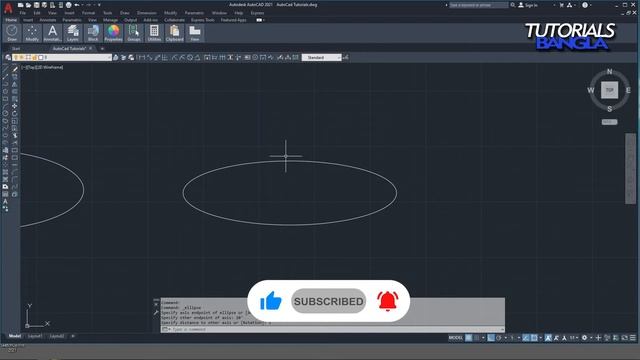
Task: Click the dimension style icon beside Standard
Action: [346, 58]
